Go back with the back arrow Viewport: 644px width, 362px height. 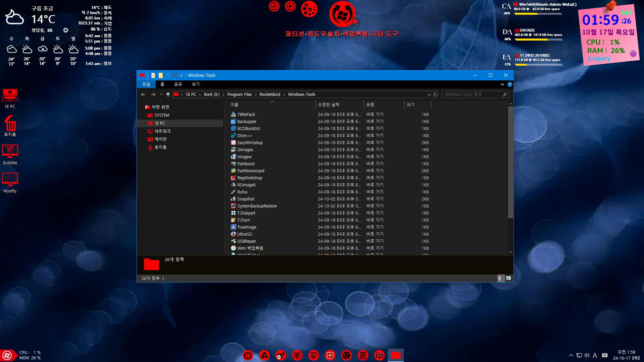143,95
